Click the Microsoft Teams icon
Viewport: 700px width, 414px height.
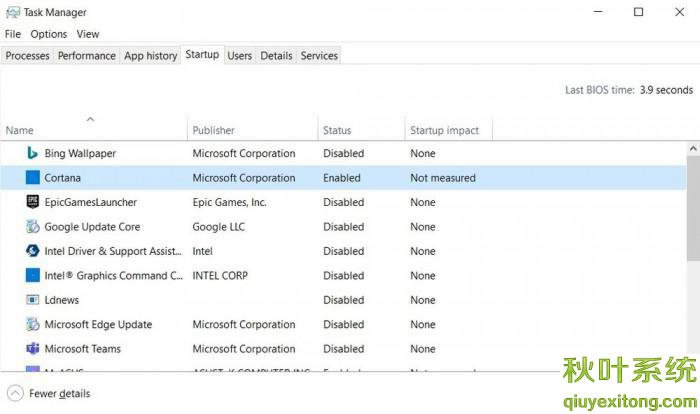pyautogui.click(x=33, y=348)
